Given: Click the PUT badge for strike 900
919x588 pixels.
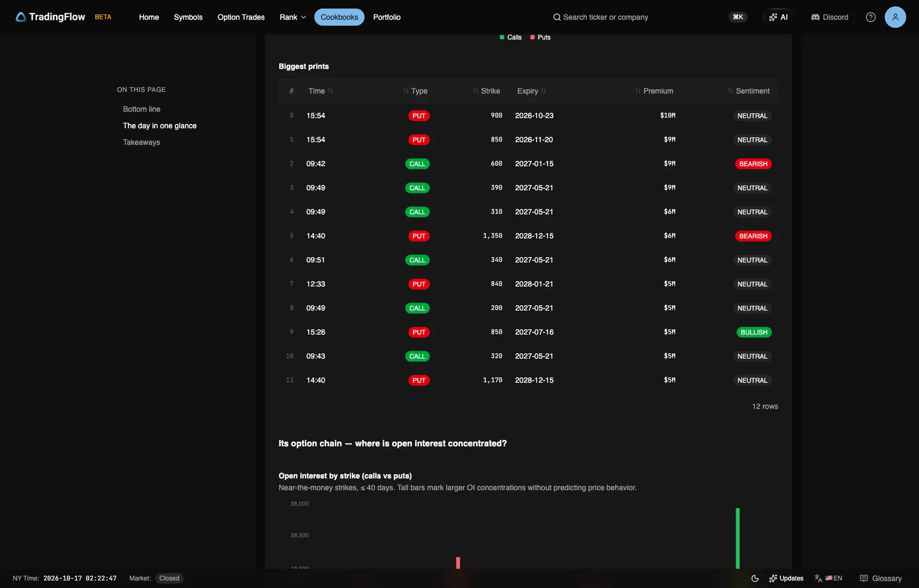Looking at the screenshot, I should point(419,116).
